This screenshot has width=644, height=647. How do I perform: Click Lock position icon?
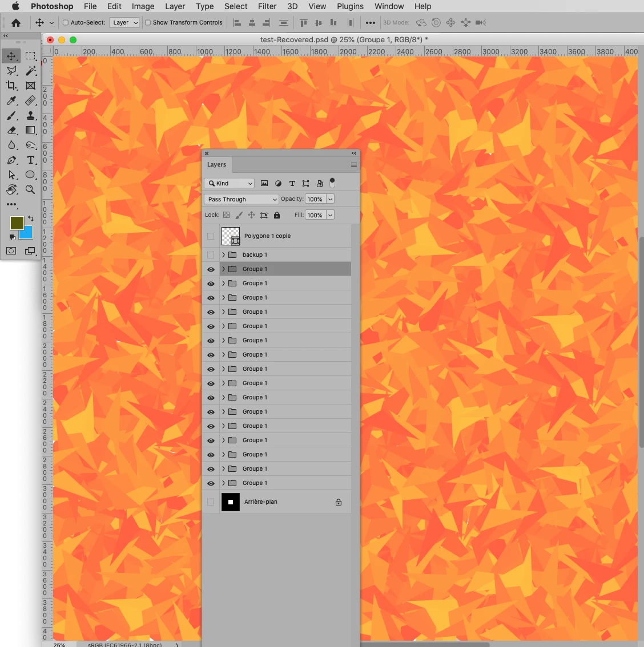click(251, 215)
